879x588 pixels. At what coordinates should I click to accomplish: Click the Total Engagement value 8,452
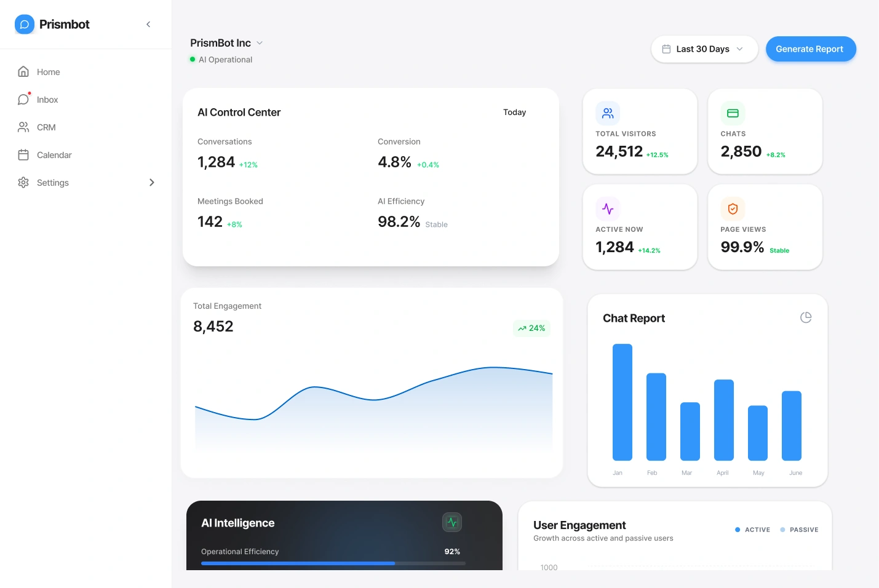pyautogui.click(x=213, y=326)
